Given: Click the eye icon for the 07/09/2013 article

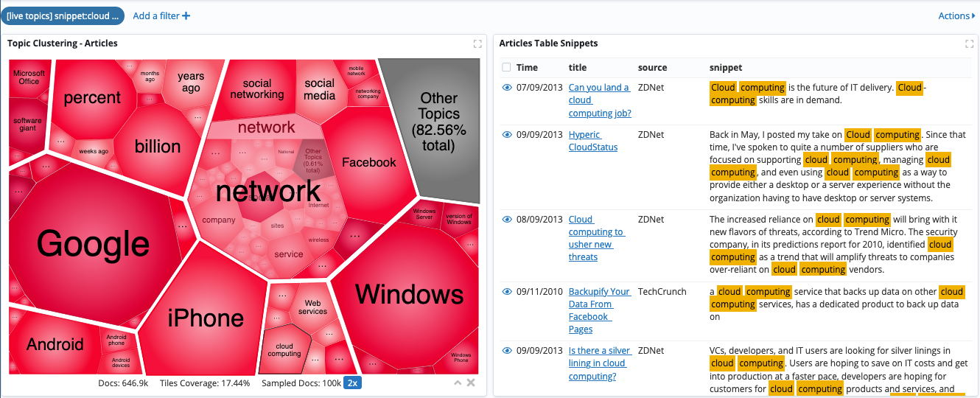Looking at the screenshot, I should pos(507,88).
